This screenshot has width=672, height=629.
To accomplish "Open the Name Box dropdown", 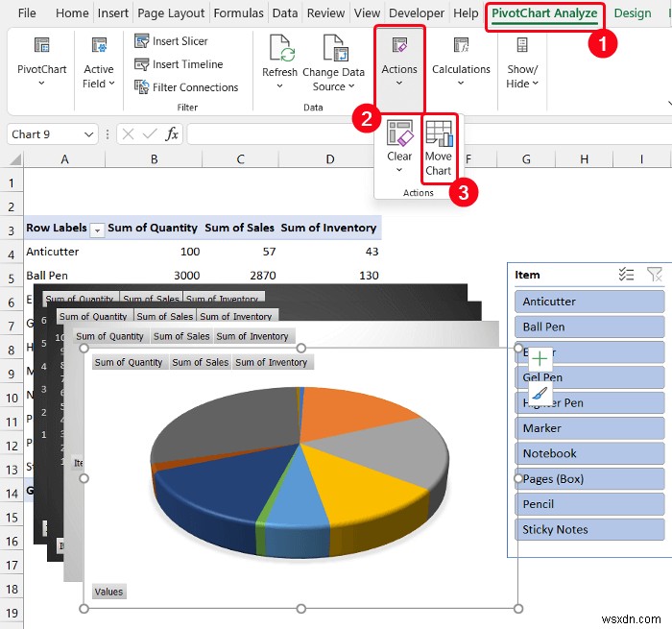I will coord(88,134).
